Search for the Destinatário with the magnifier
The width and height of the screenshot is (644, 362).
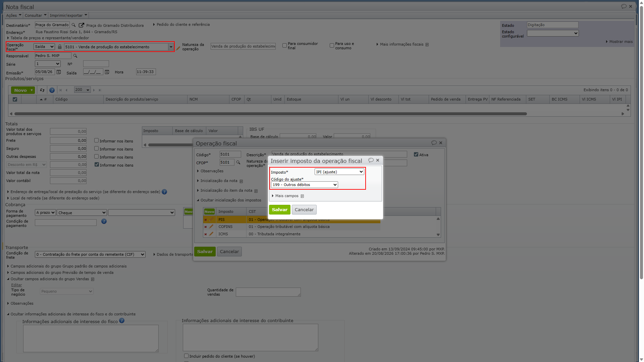(73, 25)
